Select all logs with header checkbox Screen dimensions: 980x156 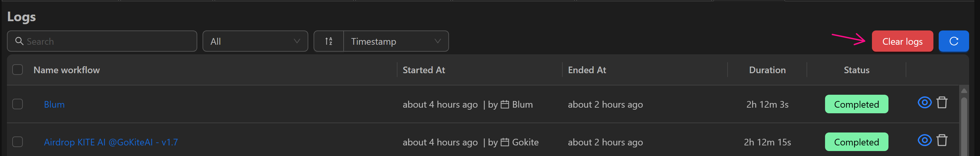pyautogui.click(x=18, y=70)
